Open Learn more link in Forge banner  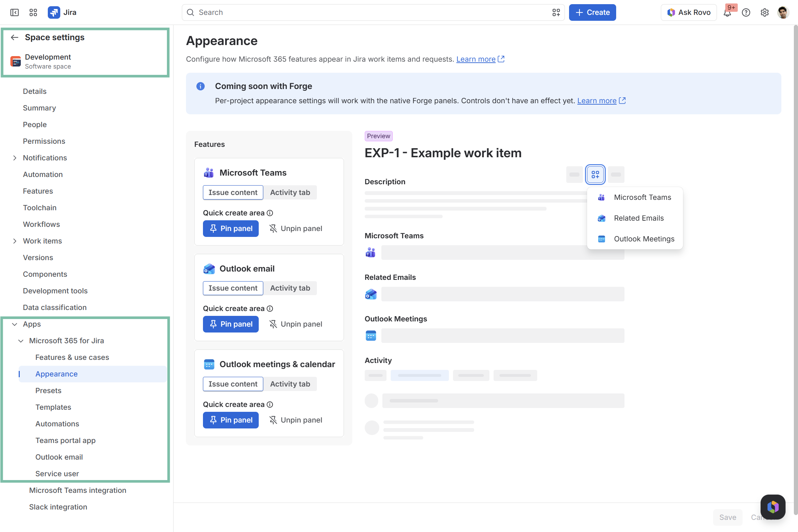click(x=601, y=101)
